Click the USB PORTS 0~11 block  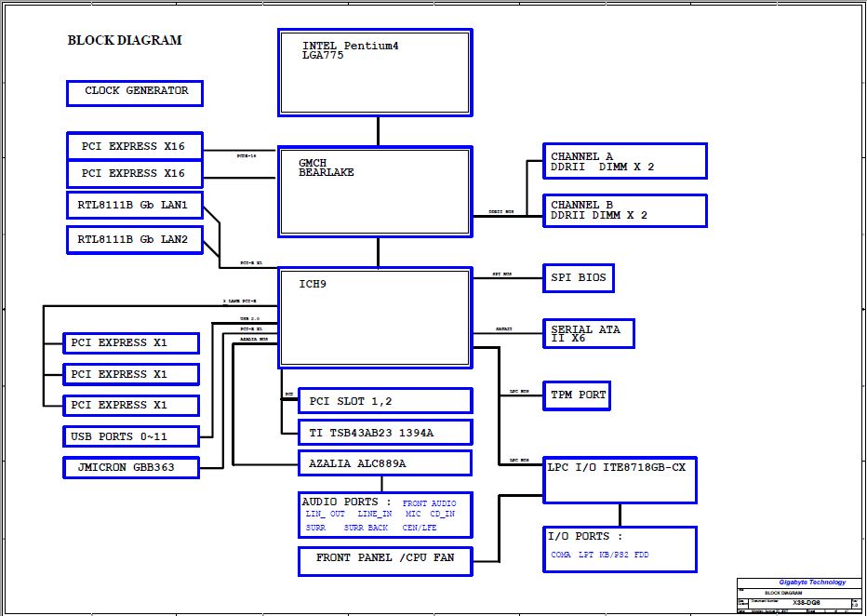coord(131,436)
